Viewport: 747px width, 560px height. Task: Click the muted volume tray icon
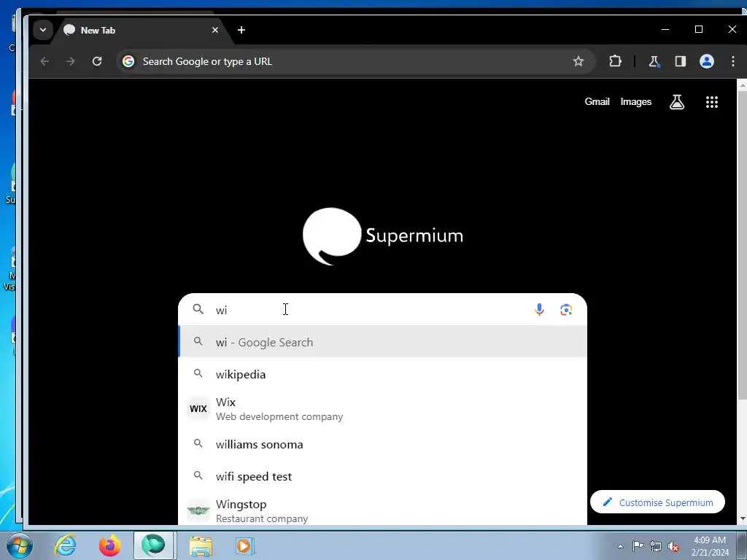[673, 546]
